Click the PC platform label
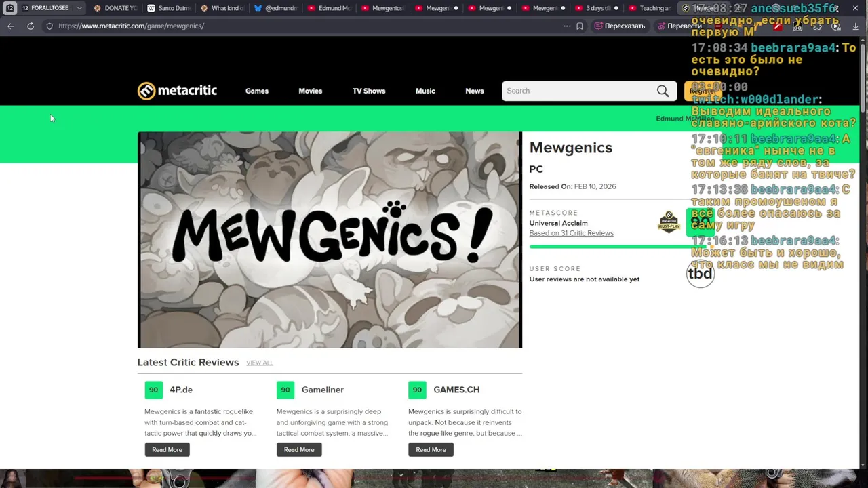The width and height of the screenshot is (868, 488). click(x=536, y=169)
